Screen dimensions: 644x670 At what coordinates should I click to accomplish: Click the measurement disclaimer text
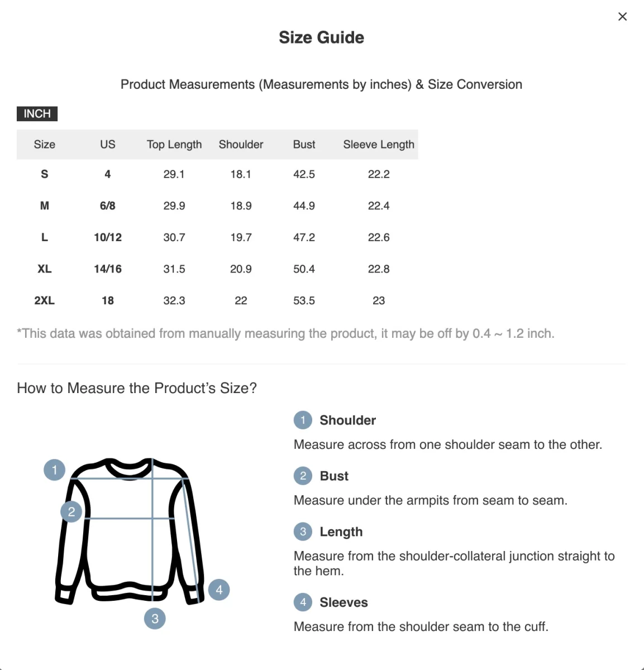click(x=286, y=333)
